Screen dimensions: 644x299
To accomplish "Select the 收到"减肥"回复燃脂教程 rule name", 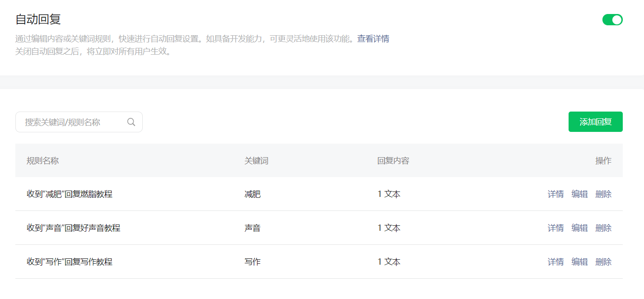I will point(70,194).
